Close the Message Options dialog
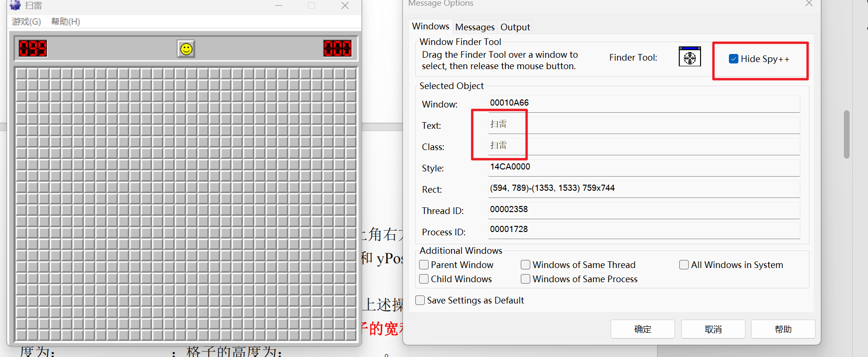This screenshot has width=868, height=357. pyautogui.click(x=809, y=4)
